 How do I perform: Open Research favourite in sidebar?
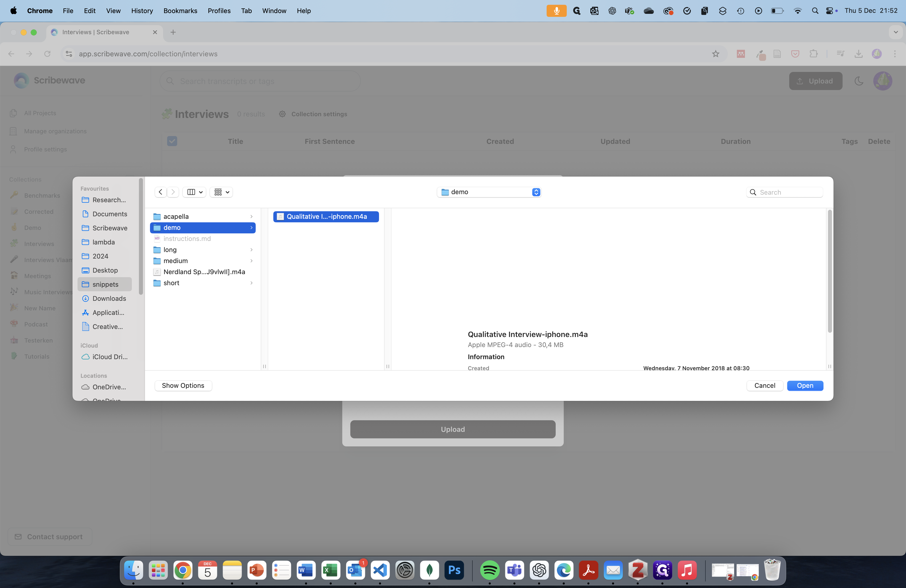(x=105, y=200)
